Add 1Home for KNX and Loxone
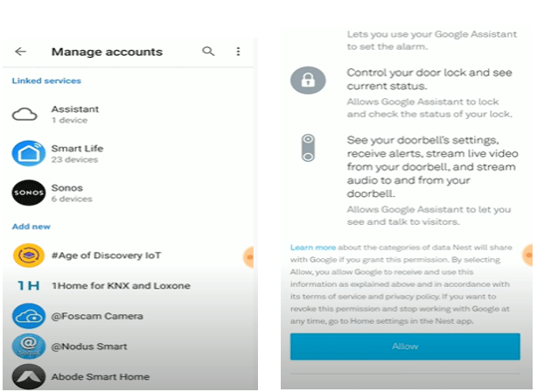The height and width of the screenshot is (392, 537). click(x=128, y=285)
